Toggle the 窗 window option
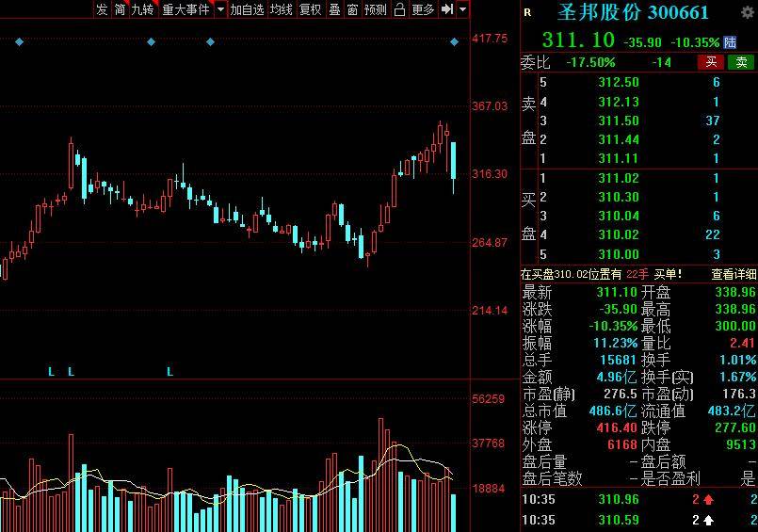Image resolution: width=758 pixels, height=532 pixels. (x=352, y=9)
